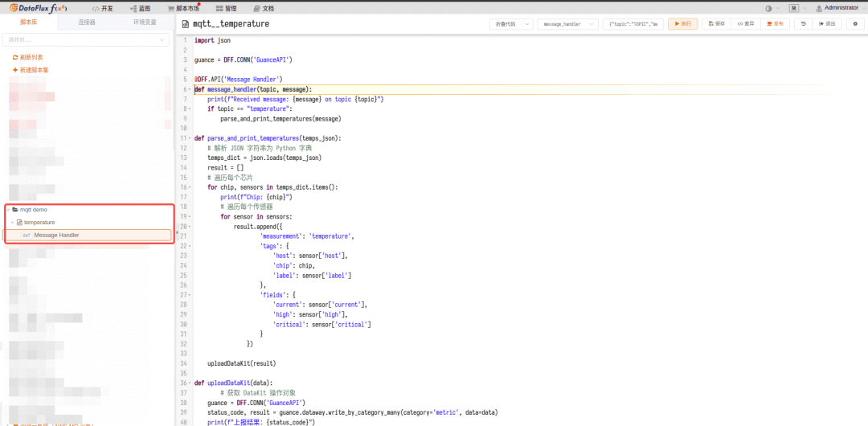Fold the for sensor loop at line 19
Image resolution: width=868 pixels, height=426 pixels.
pyautogui.click(x=190, y=216)
